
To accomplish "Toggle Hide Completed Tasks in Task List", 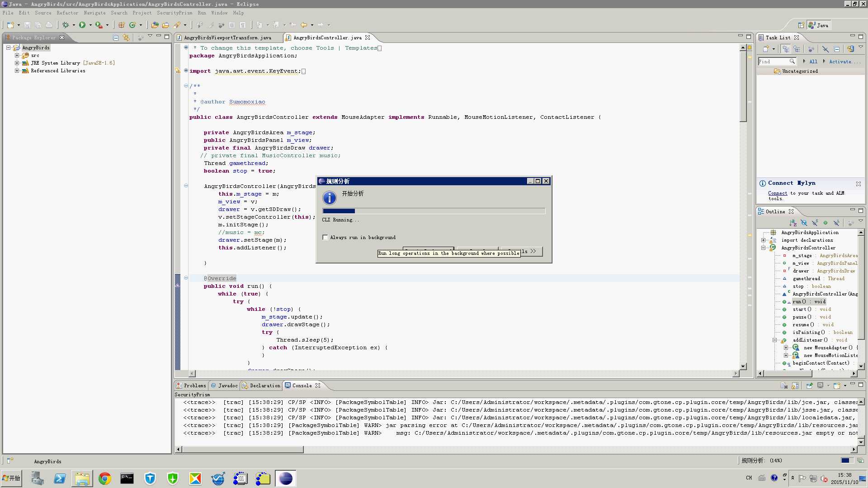I will coord(826,49).
